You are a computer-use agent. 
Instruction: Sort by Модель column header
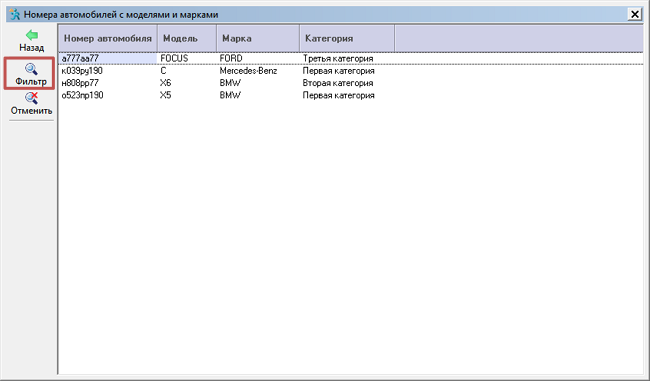point(187,38)
